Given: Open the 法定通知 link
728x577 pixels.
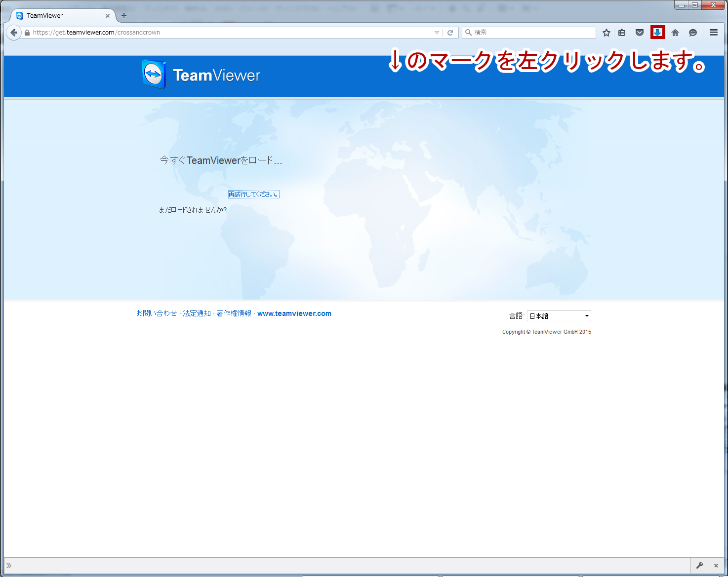Looking at the screenshot, I should [197, 313].
